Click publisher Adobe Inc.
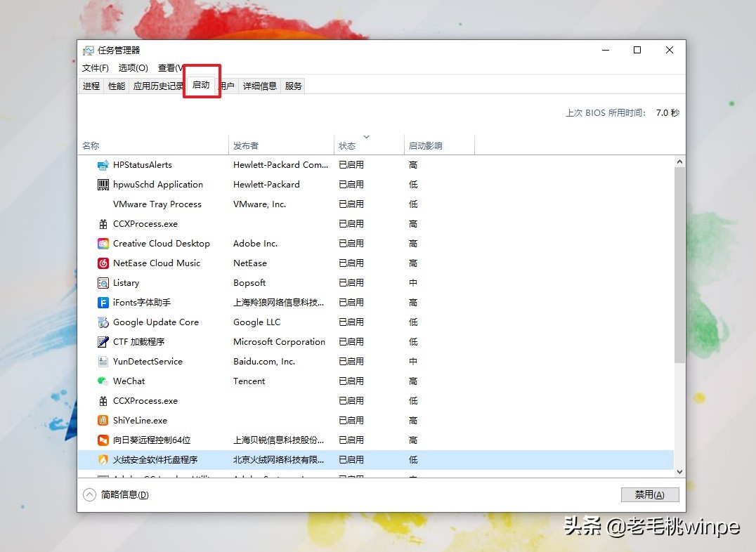756x552 pixels. click(256, 244)
